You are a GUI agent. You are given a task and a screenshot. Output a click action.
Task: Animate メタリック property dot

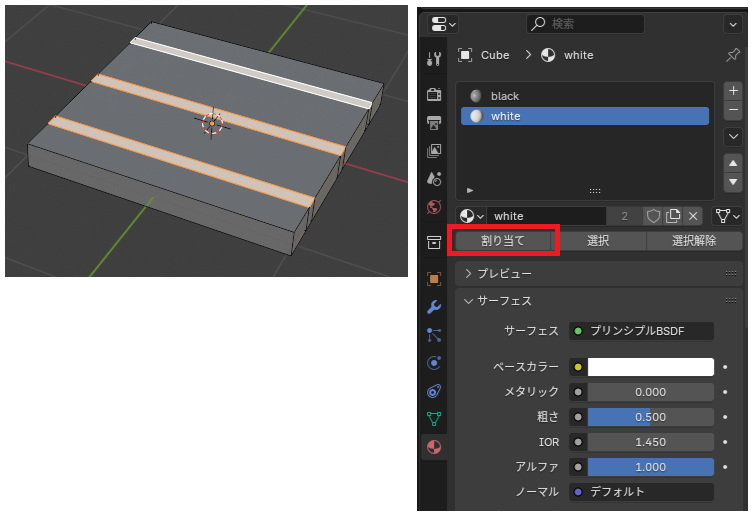725,392
